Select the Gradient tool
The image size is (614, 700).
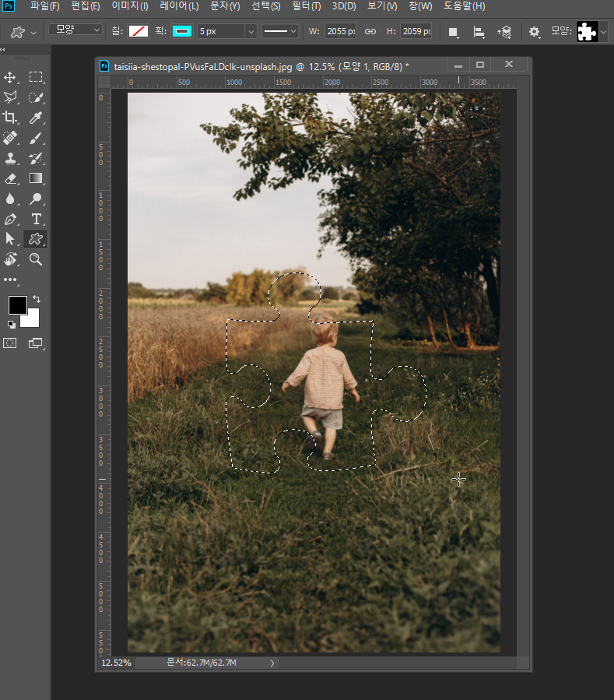[x=36, y=178]
